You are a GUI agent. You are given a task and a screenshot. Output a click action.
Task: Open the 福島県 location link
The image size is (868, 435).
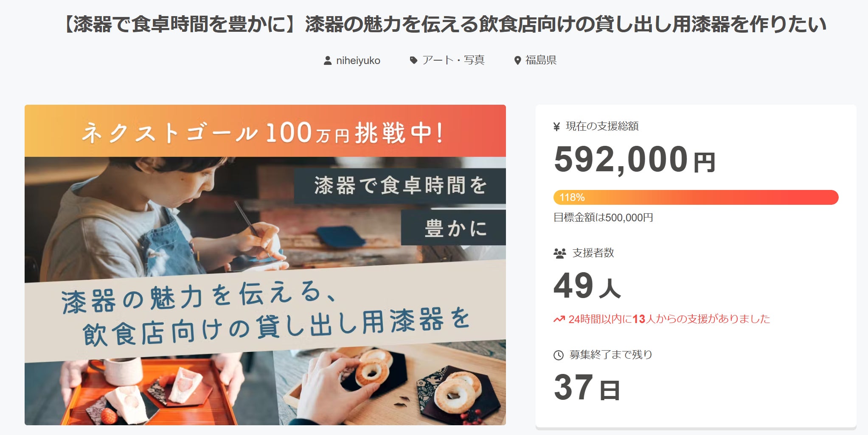541,60
